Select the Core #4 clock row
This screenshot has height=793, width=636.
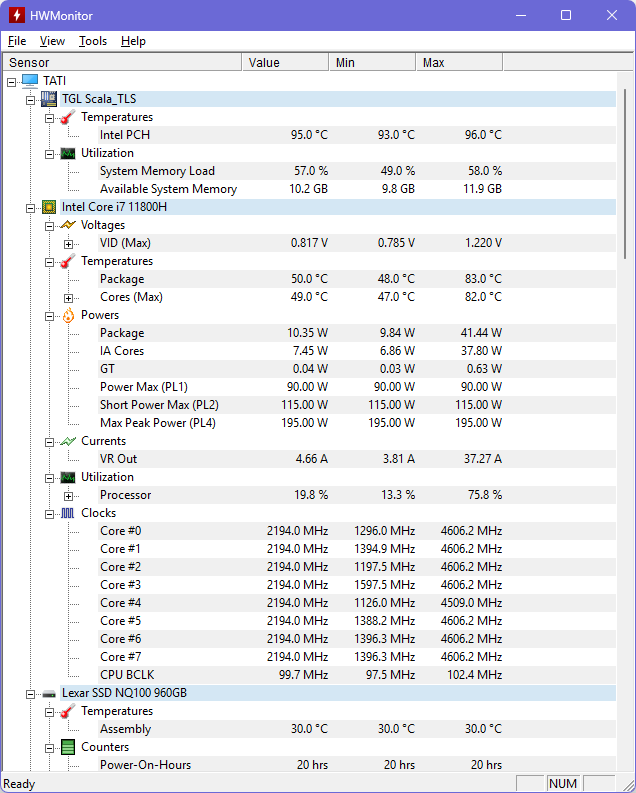click(357, 603)
